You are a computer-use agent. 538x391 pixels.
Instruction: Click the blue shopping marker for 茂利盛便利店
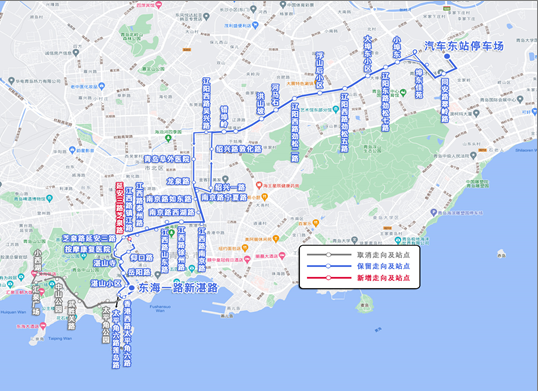255,25
